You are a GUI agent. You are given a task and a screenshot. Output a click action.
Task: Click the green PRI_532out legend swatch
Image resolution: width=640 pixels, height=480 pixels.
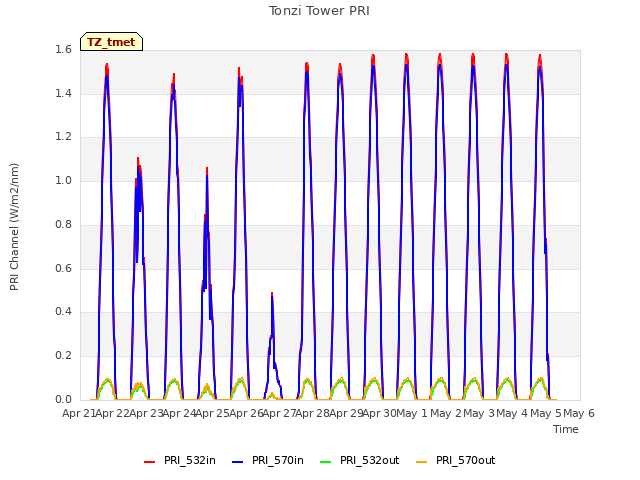point(326,462)
